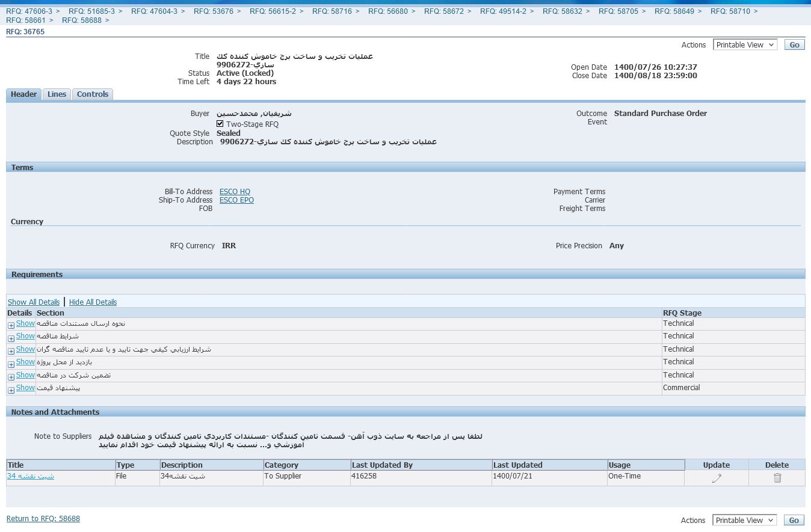Click Show link for پيشنهاد قيمت
The height and width of the screenshot is (532, 811).
[25, 388]
